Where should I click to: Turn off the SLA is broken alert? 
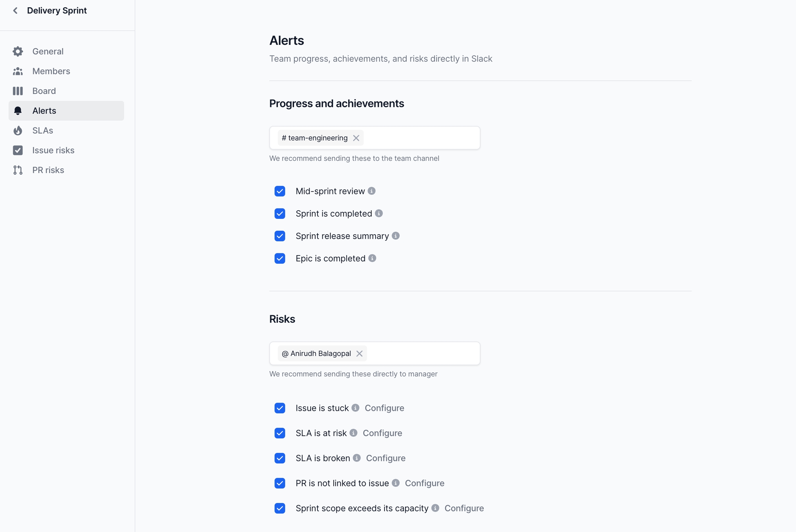279,458
